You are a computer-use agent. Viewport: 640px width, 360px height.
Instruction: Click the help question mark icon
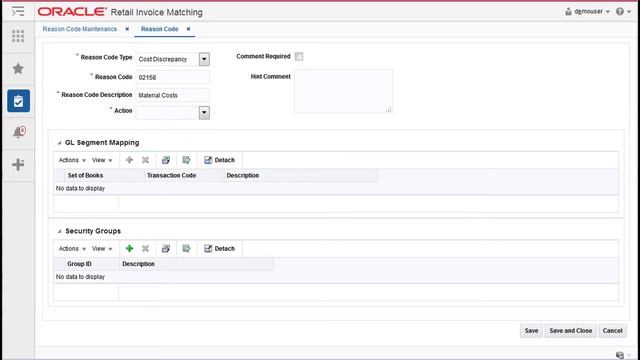click(620, 11)
